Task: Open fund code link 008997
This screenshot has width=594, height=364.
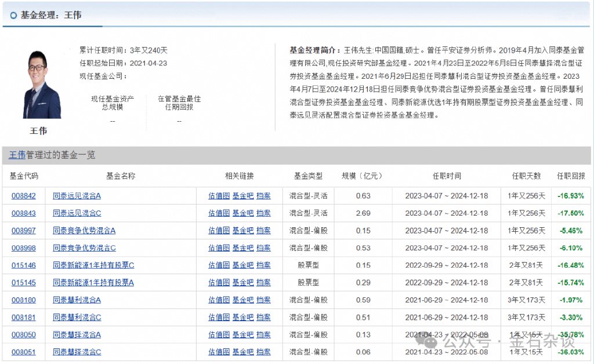Action: tap(23, 231)
